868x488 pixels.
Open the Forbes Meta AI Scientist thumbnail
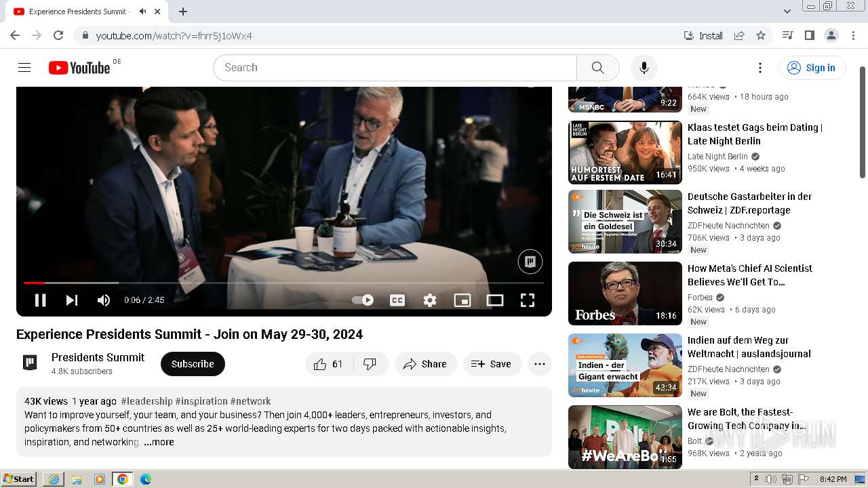pos(625,293)
